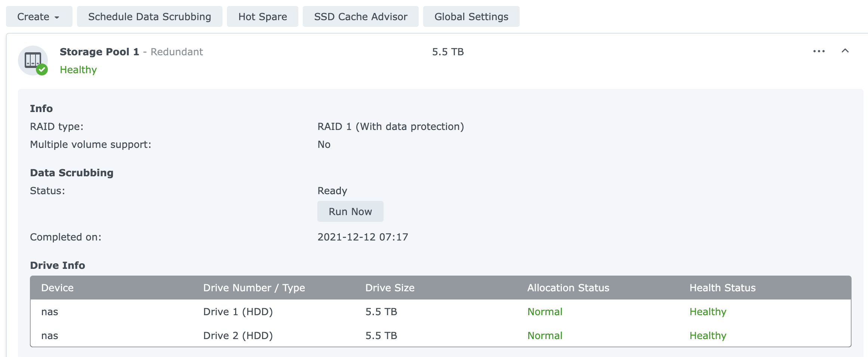Run data scrubbing now
868x357 pixels.
[x=350, y=212]
